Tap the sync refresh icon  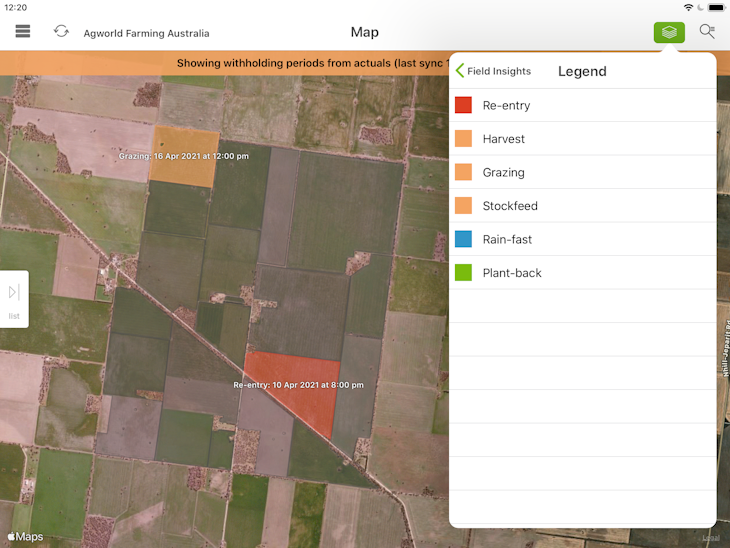point(61,32)
